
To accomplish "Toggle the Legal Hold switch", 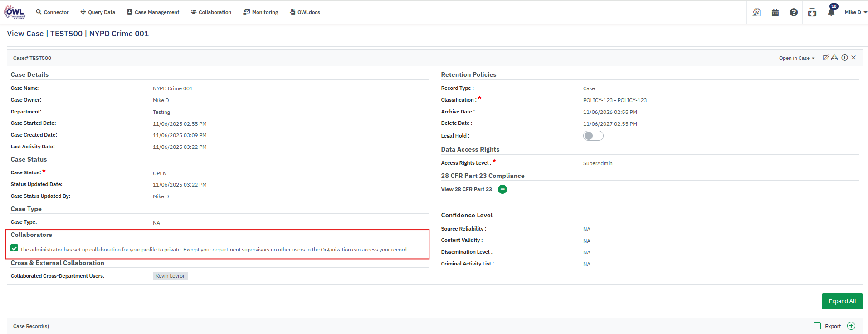I will [593, 136].
